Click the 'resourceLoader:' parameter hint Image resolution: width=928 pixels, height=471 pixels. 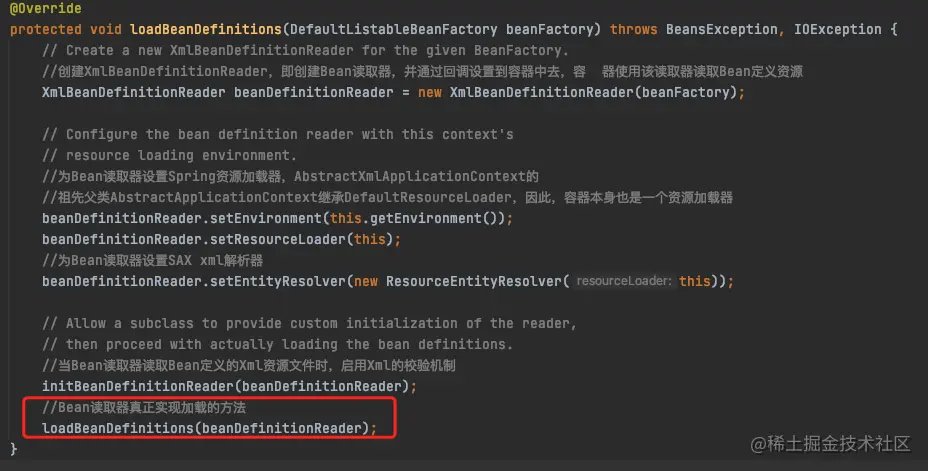click(624, 281)
